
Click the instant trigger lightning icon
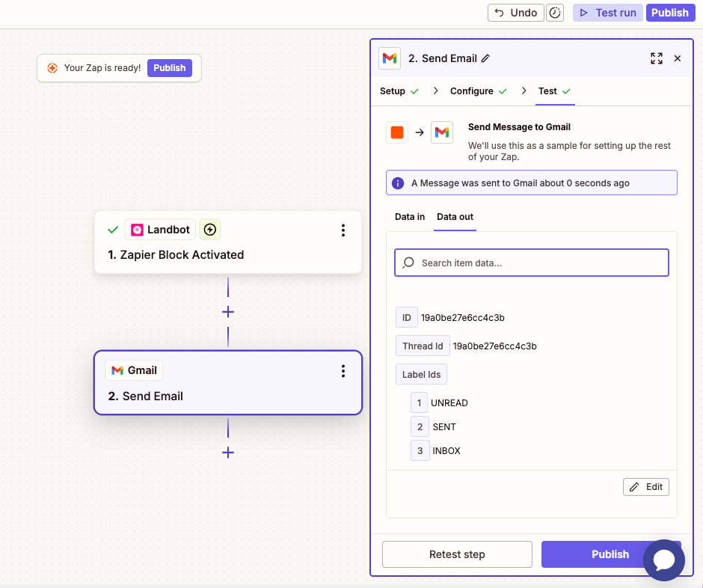coord(210,230)
